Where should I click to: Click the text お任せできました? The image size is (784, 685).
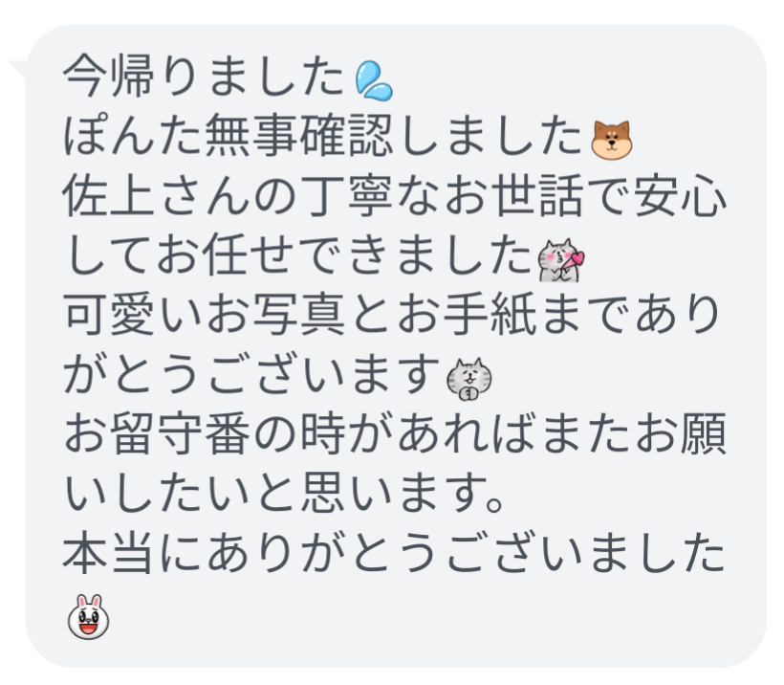tap(343, 254)
